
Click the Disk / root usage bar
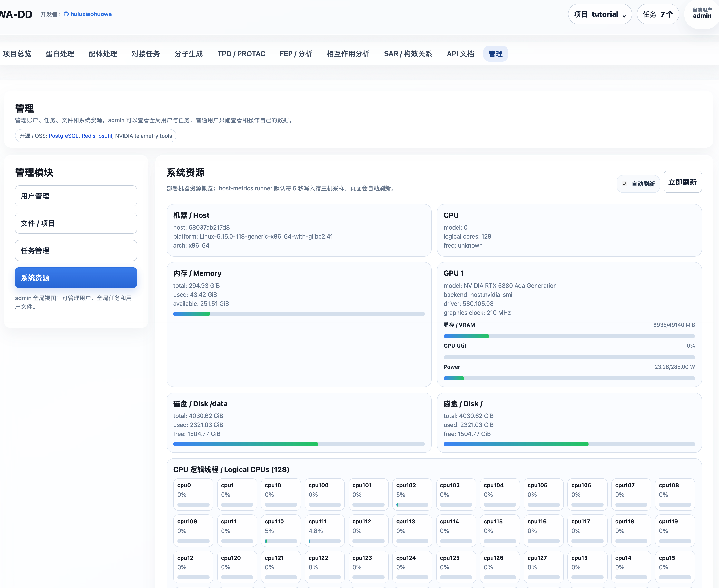pos(569,444)
